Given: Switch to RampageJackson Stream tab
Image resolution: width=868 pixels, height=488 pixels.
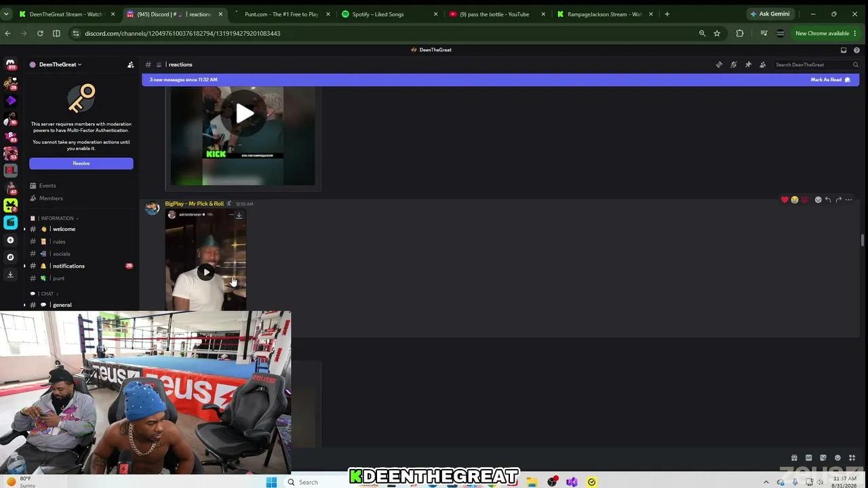Looking at the screenshot, I should point(605,14).
